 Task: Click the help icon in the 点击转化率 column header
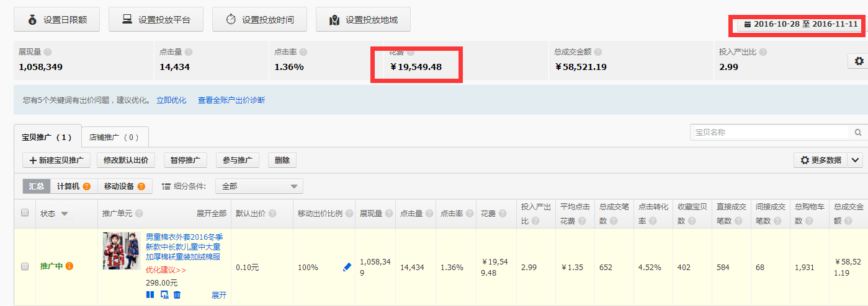pos(653,221)
